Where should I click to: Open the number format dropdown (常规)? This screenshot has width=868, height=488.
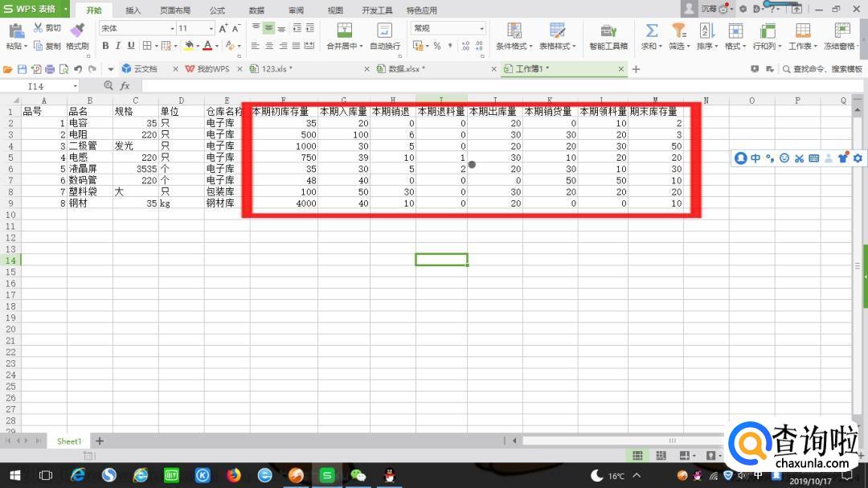[x=481, y=28]
